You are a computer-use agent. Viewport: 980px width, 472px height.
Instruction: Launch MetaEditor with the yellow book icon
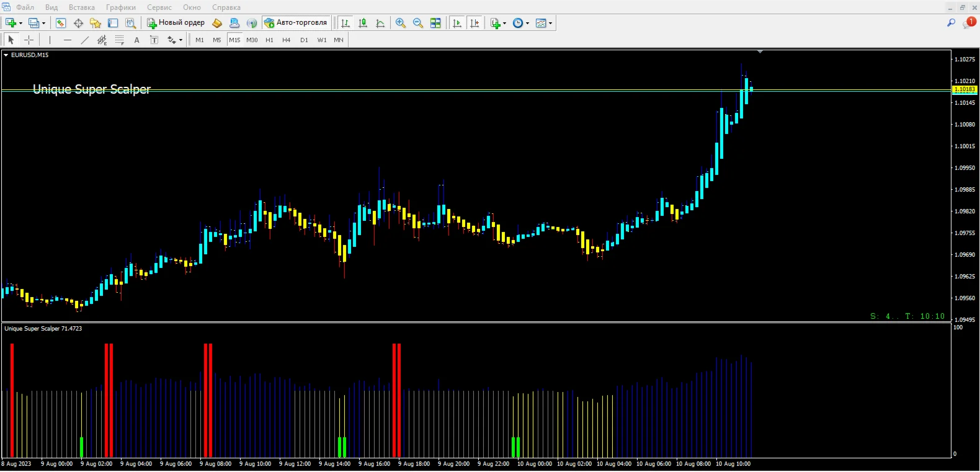217,23
